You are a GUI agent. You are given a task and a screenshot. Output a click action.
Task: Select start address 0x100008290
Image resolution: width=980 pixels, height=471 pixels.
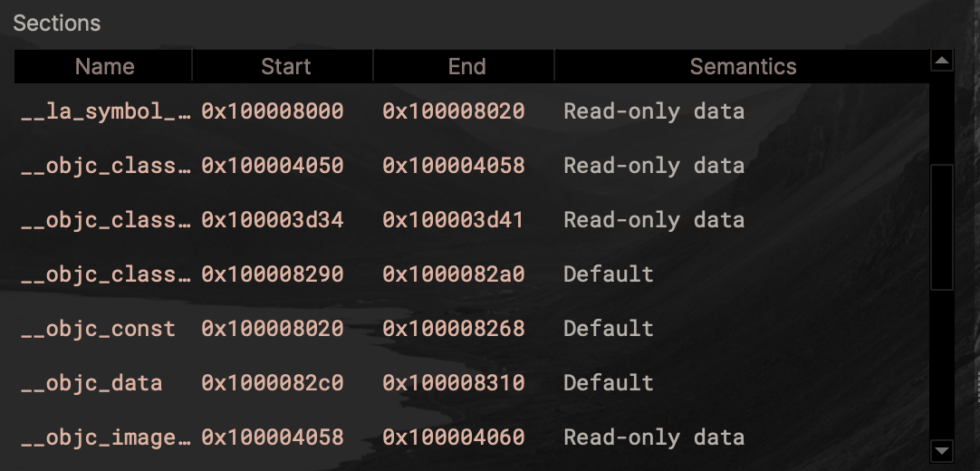click(x=273, y=274)
